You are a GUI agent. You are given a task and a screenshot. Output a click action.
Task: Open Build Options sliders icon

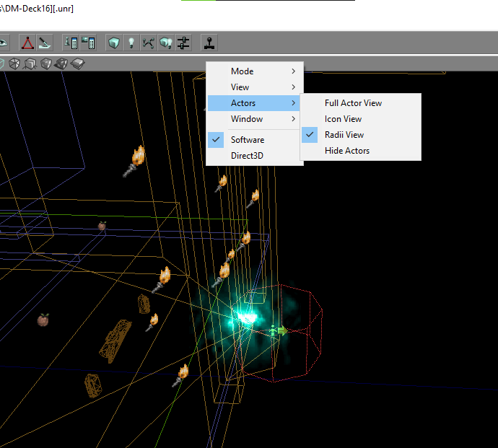pyautogui.click(x=183, y=43)
